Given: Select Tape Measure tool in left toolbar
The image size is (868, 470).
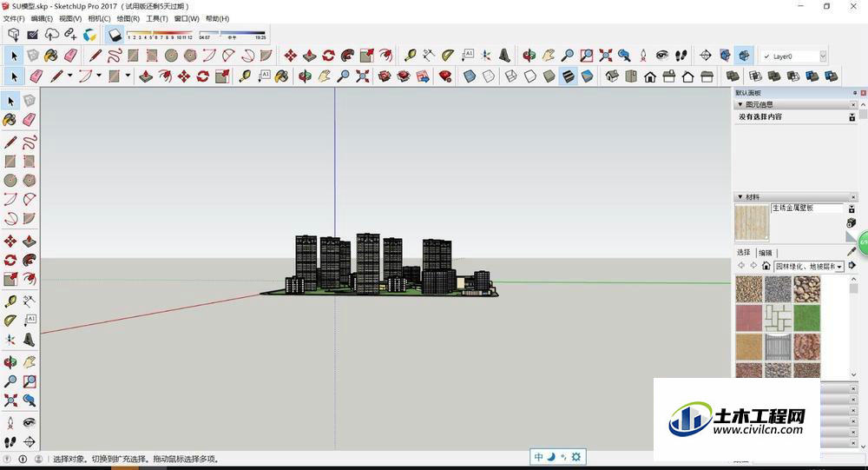Looking at the screenshot, I should pos(10,301).
